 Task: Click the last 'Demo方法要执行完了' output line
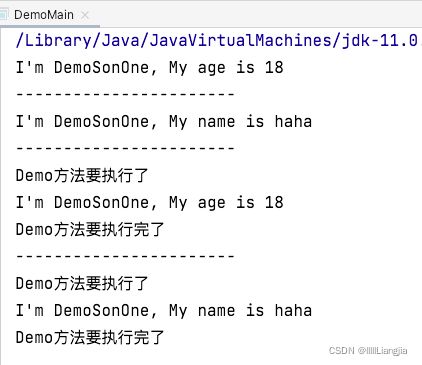click(x=90, y=338)
